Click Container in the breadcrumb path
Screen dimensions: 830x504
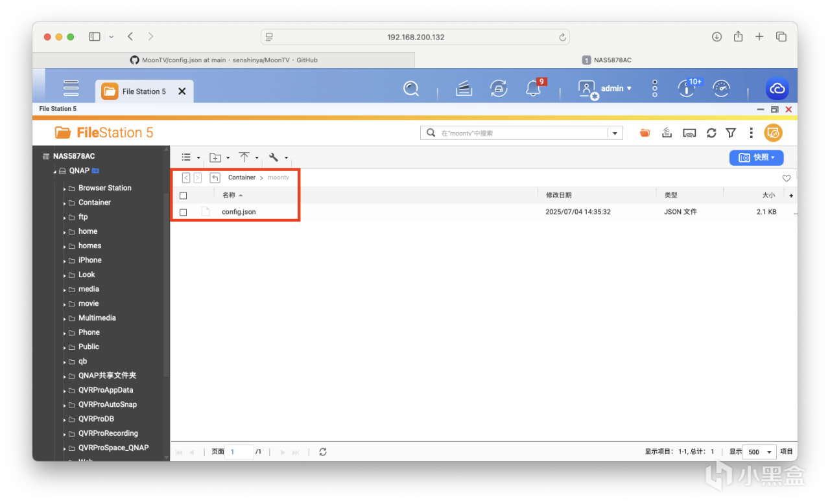coord(242,178)
